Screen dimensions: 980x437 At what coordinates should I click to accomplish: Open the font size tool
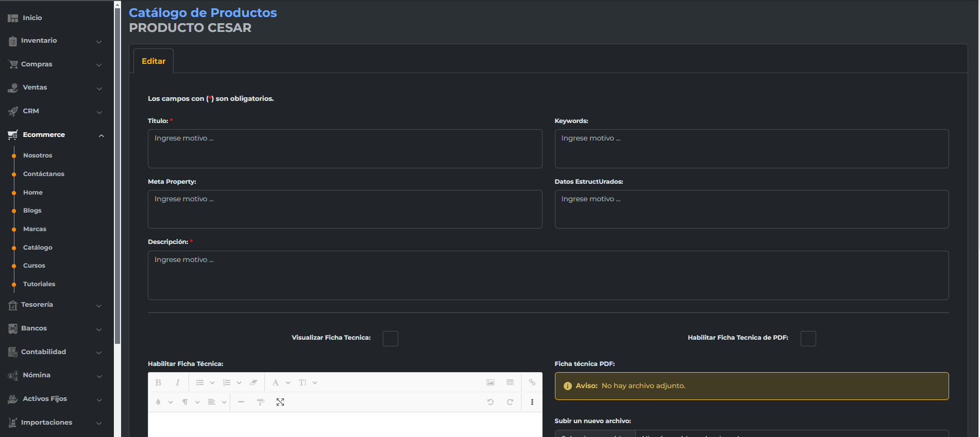tap(302, 382)
